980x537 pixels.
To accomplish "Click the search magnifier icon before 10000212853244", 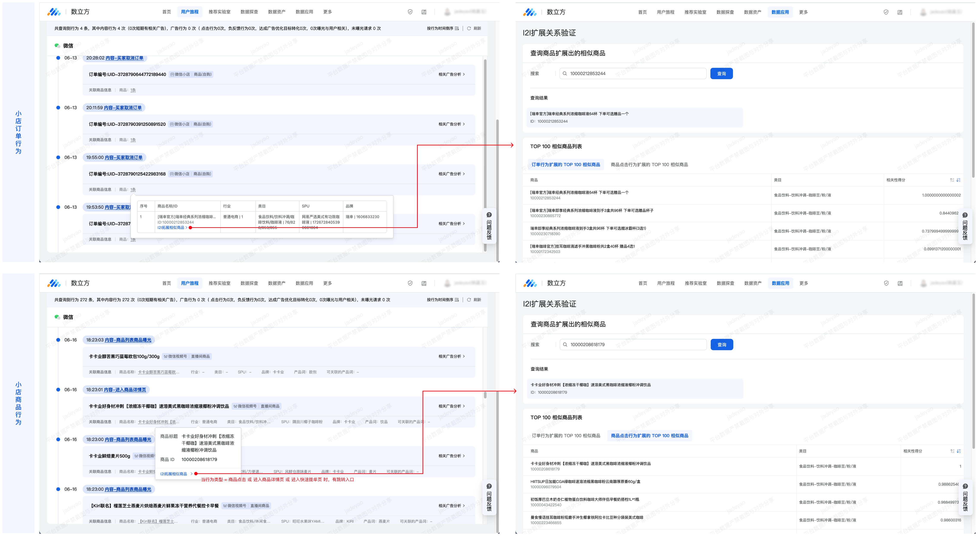I will [565, 73].
